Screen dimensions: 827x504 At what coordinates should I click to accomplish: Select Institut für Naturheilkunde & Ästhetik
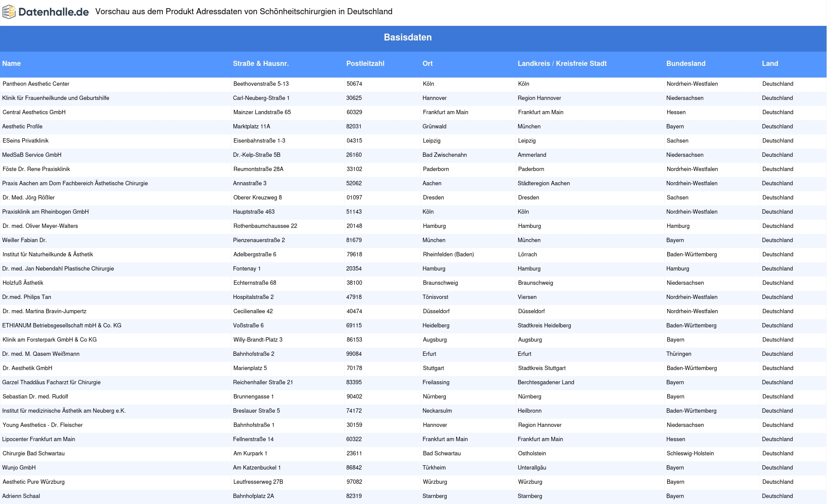[x=48, y=254]
